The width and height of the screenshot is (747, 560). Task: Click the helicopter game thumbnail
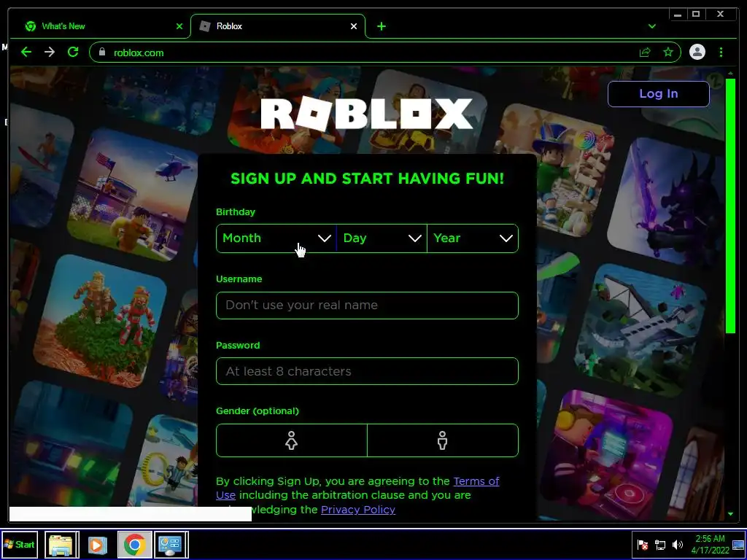point(134,192)
